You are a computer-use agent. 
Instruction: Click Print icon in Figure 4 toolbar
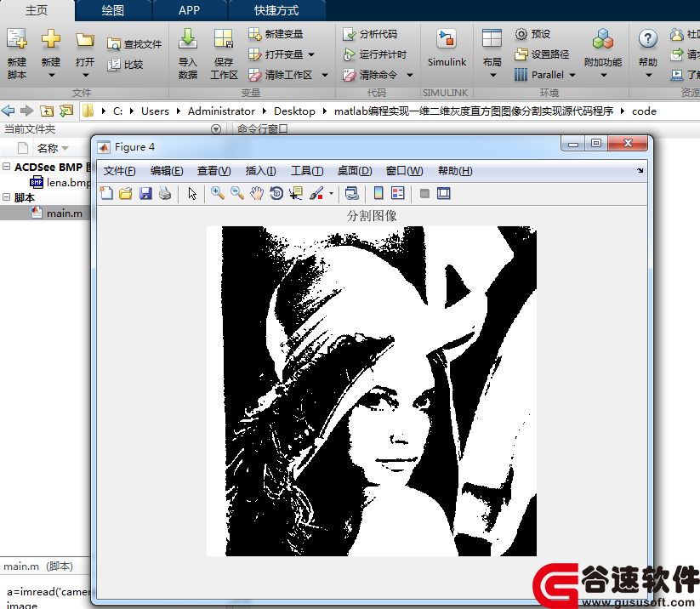coord(165,193)
